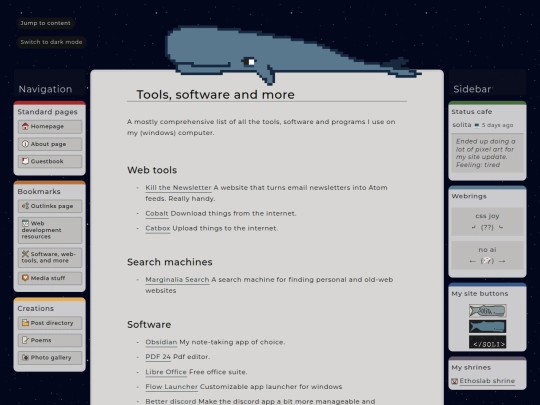The image size is (540, 405).
Task: Go to previous css joy webring site
Action: click(474, 227)
